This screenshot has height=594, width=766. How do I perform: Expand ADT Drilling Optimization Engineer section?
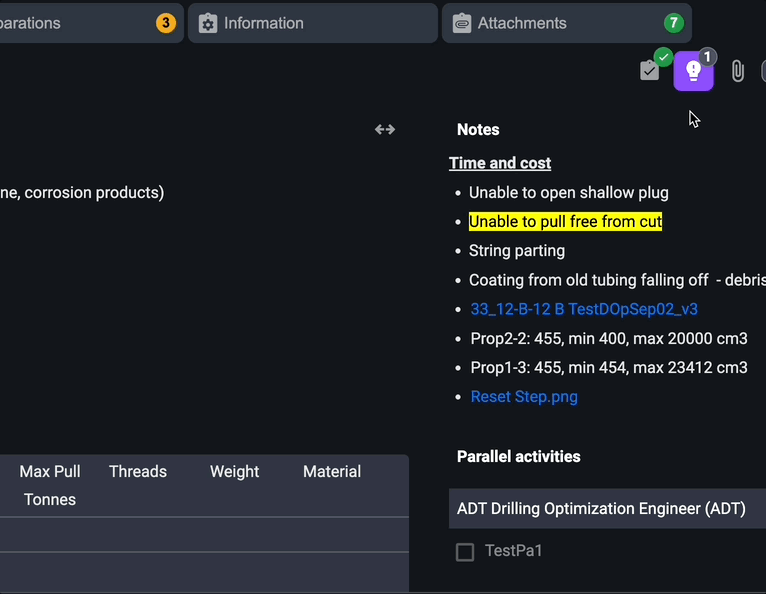tap(601, 508)
